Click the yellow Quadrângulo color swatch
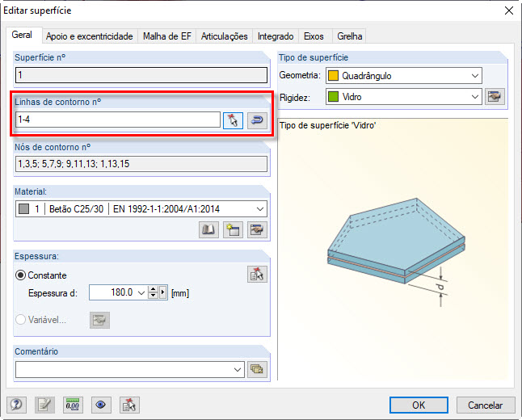Screen dimensions: 522x420 [x=333, y=76]
